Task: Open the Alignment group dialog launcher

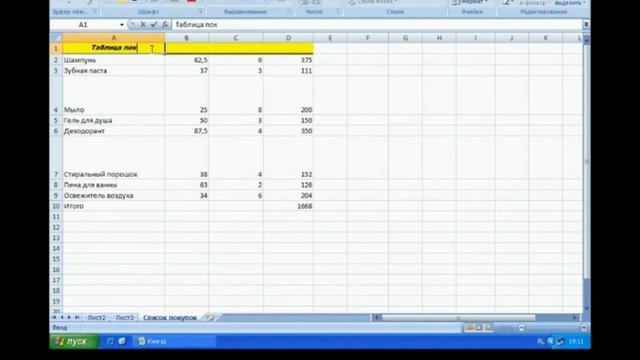Action: (x=289, y=12)
